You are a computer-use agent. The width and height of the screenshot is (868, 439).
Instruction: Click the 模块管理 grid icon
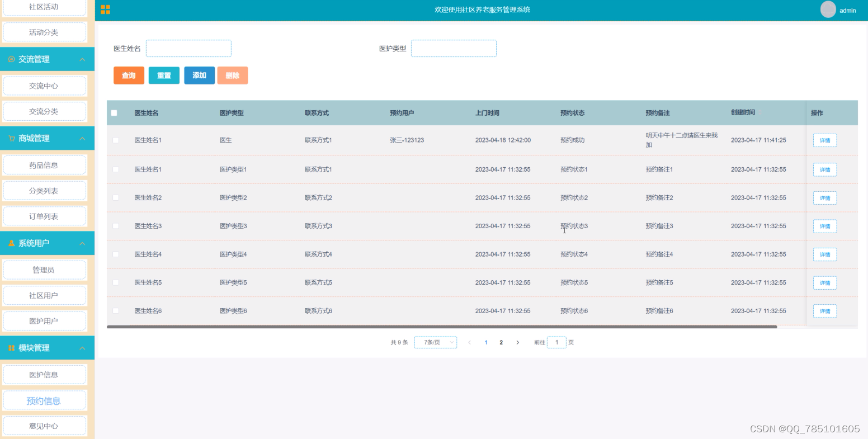click(12, 348)
